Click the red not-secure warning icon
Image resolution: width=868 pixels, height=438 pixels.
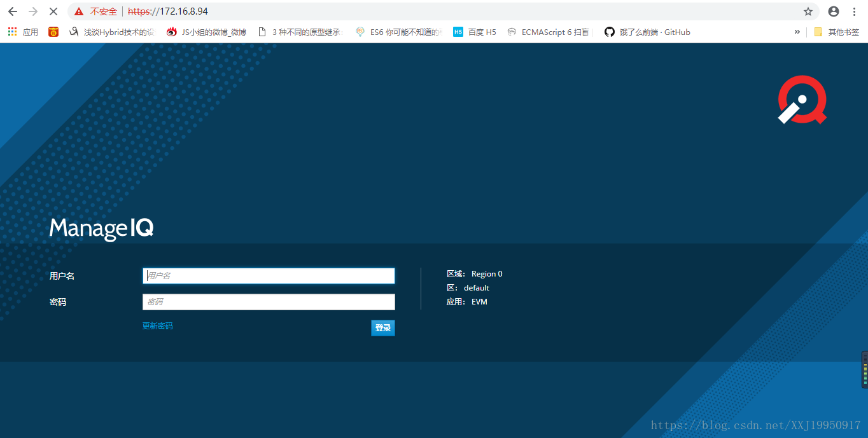click(x=78, y=11)
